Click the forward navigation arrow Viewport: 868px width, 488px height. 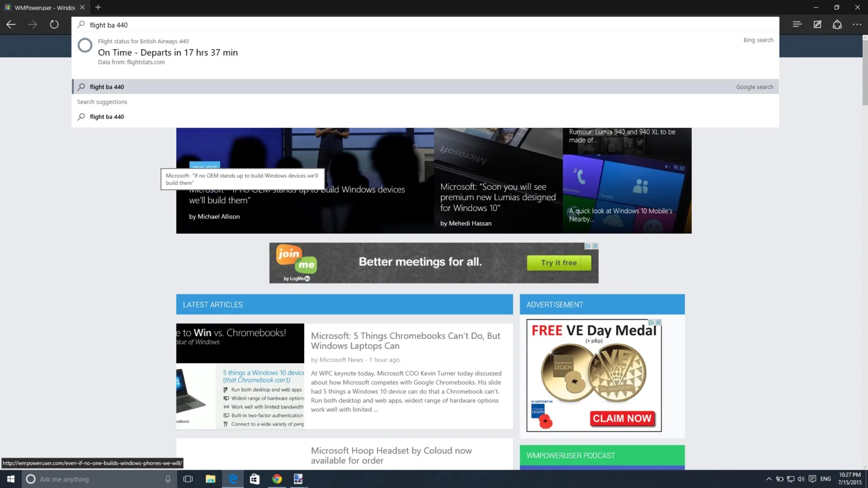pyautogui.click(x=33, y=24)
